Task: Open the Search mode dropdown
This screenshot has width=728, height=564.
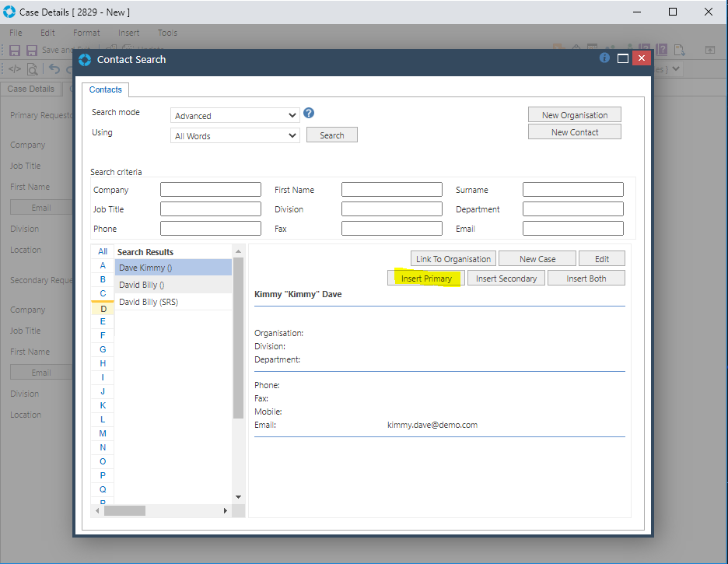Action: [235, 116]
